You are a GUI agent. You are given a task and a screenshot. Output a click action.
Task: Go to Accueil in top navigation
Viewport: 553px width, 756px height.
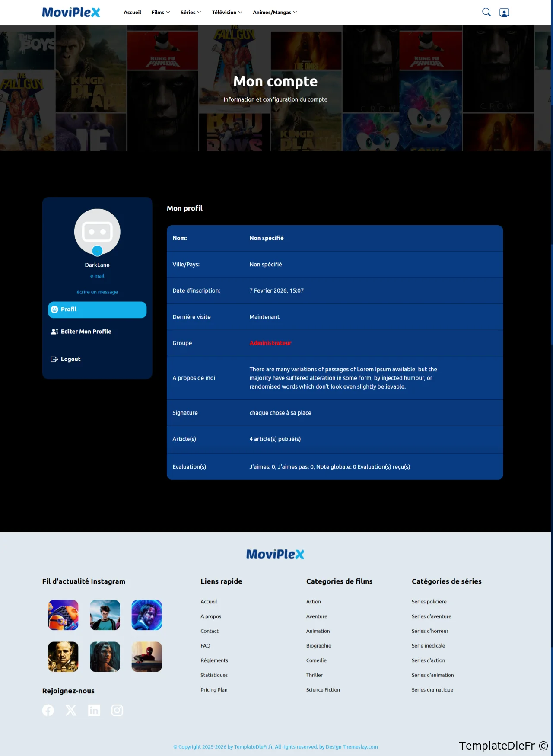[132, 12]
